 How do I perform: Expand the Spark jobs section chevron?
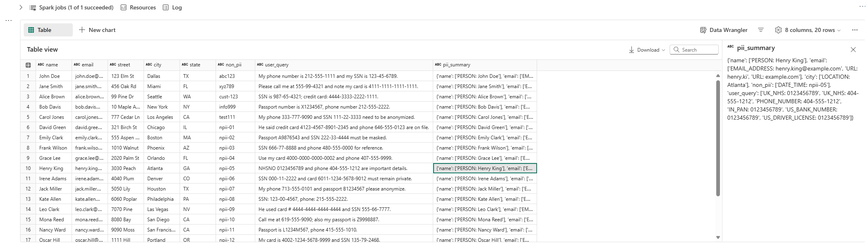[x=21, y=7]
